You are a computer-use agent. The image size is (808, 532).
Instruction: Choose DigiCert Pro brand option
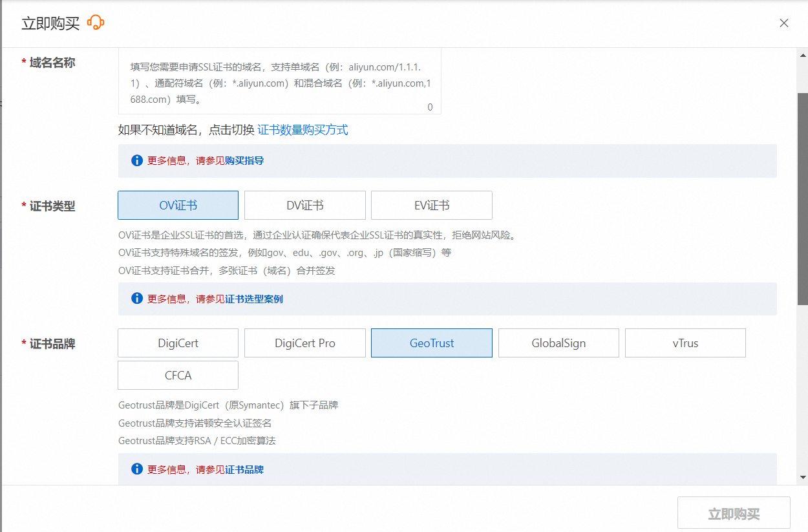tap(304, 343)
